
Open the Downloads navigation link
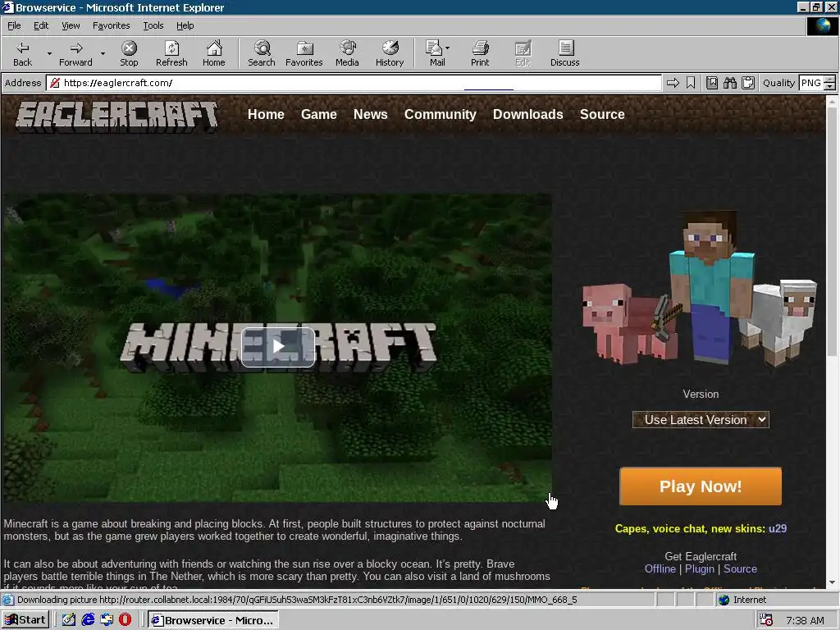[x=527, y=115]
